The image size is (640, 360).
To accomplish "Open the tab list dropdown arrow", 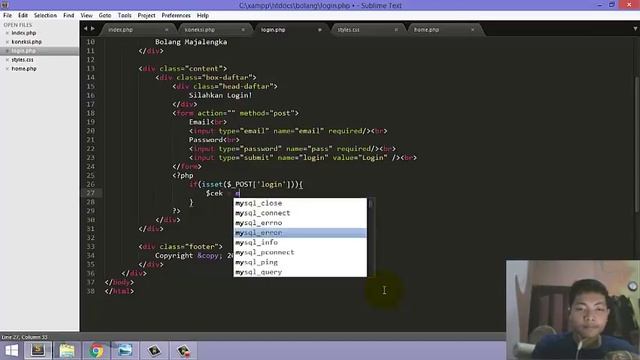I will pyautogui.click(x=635, y=29).
